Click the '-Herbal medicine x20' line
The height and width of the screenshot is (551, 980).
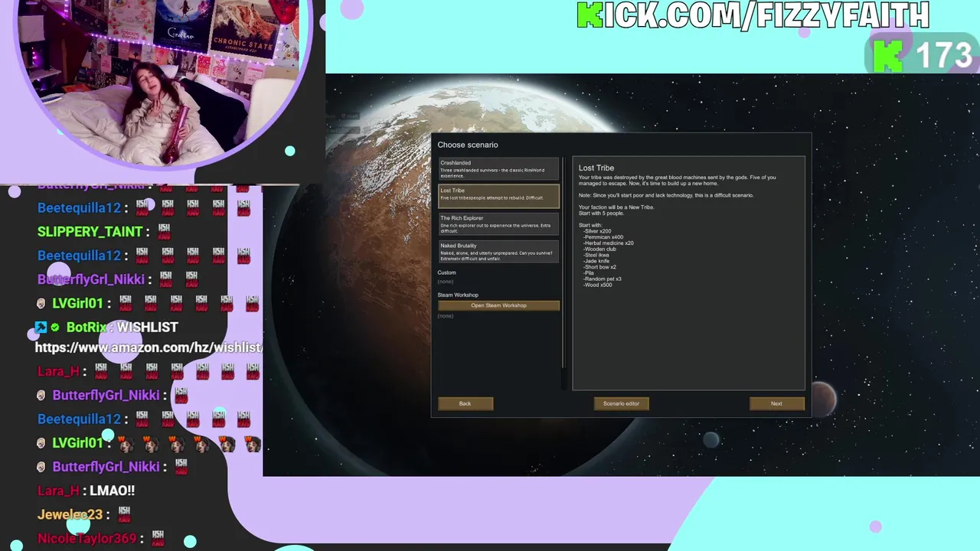tap(608, 243)
